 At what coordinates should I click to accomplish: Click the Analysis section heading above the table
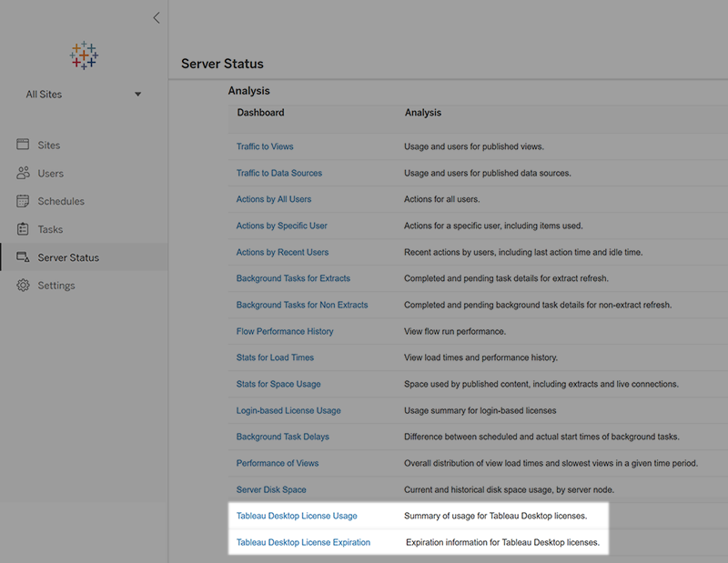click(x=248, y=91)
